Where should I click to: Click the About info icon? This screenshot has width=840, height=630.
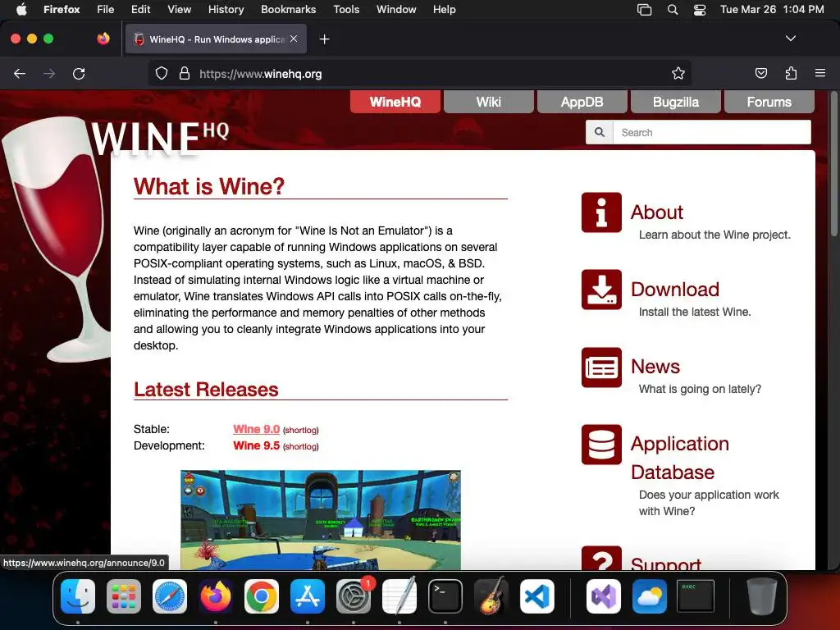pyautogui.click(x=601, y=212)
